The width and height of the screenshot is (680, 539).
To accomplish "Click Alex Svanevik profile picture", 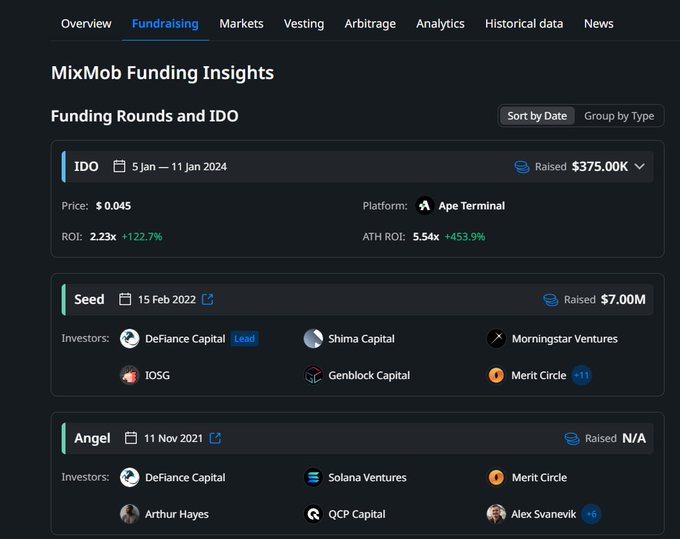I will pos(496,514).
